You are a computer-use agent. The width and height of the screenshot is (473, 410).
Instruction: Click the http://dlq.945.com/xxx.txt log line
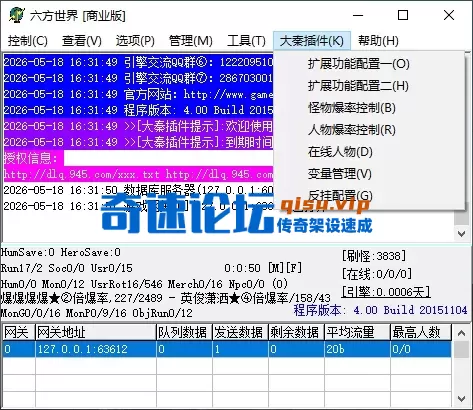coord(138,174)
